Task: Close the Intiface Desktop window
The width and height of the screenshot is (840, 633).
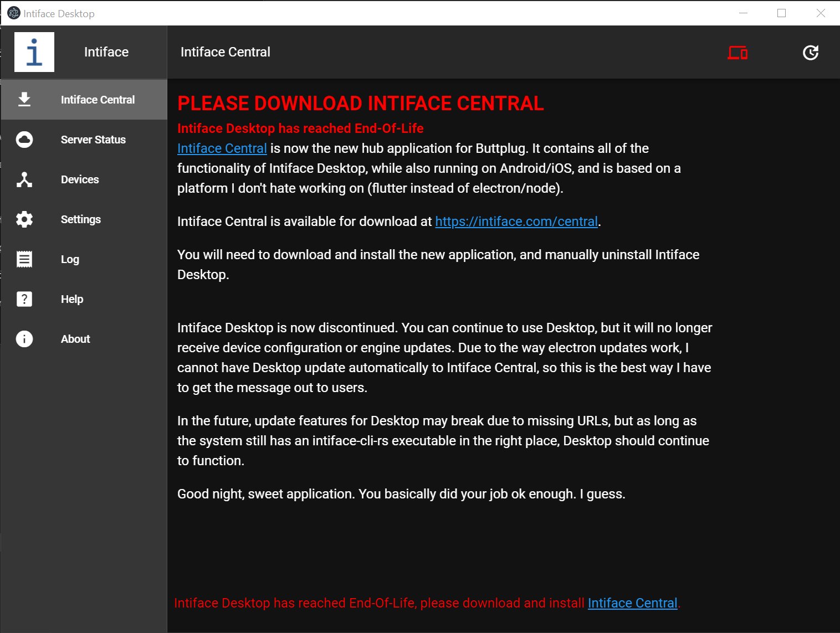Action: [821, 13]
